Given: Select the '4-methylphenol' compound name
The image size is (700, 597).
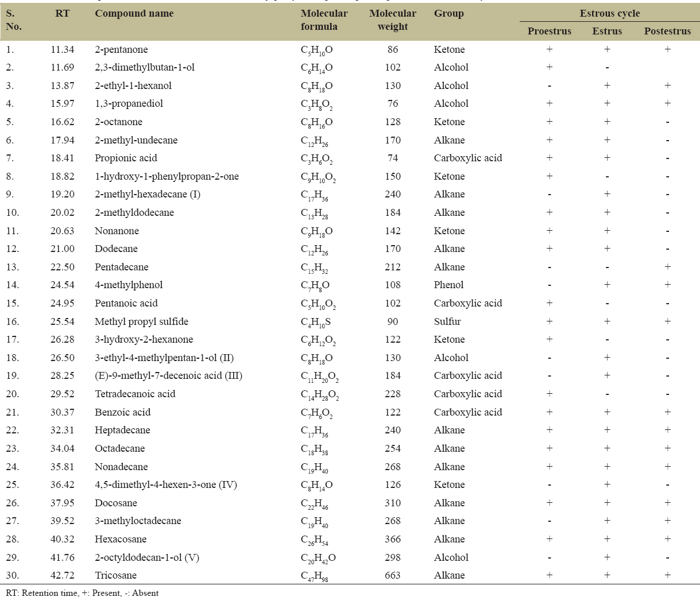Looking at the screenshot, I should (129, 285).
